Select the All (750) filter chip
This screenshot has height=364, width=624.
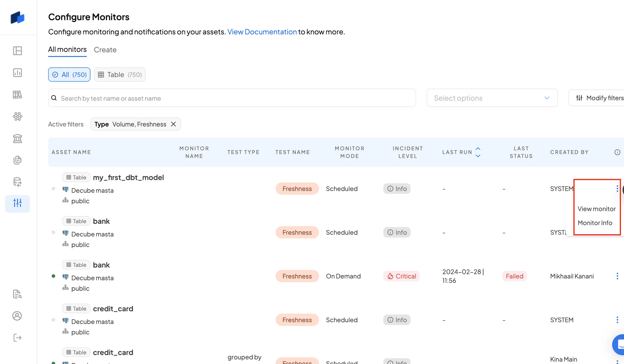69,75
